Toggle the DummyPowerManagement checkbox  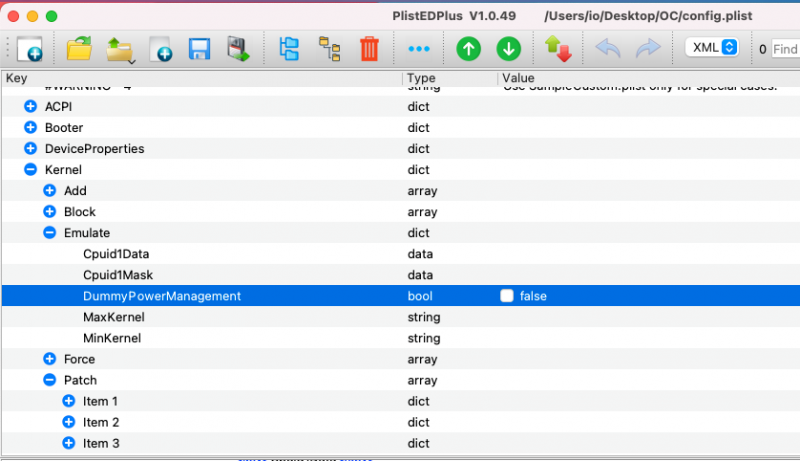(x=507, y=296)
